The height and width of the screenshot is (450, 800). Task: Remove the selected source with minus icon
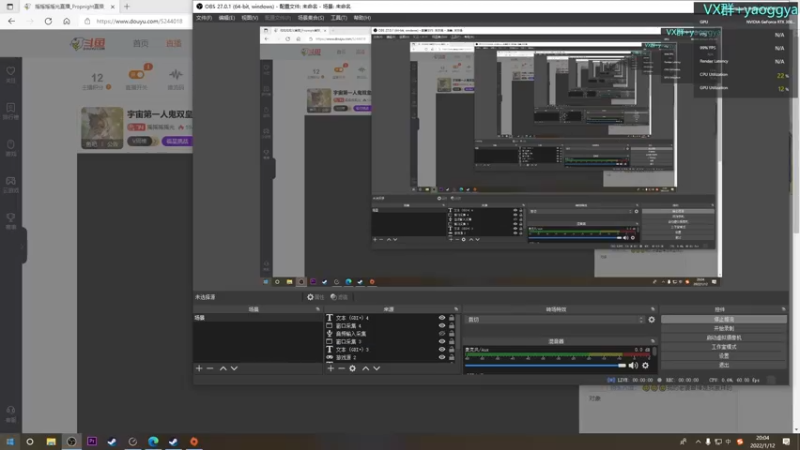click(341, 368)
